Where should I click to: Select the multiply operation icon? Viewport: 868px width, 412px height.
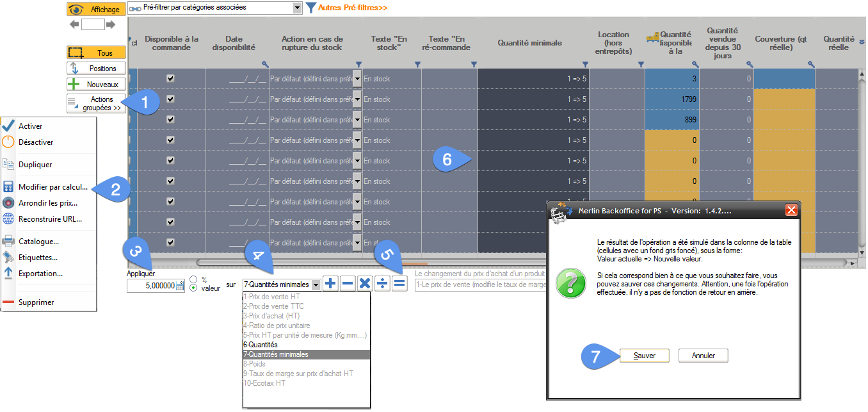click(x=365, y=284)
